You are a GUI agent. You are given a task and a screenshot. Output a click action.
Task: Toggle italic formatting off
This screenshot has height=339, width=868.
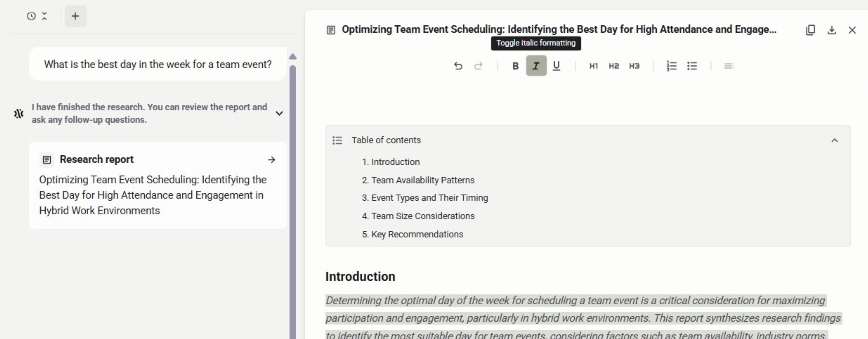(536, 66)
